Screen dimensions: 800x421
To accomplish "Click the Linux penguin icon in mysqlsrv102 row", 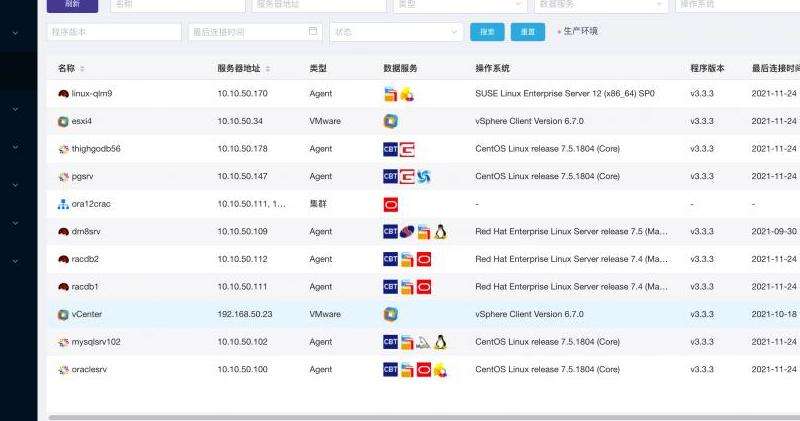I will click(x=440, y=342).
